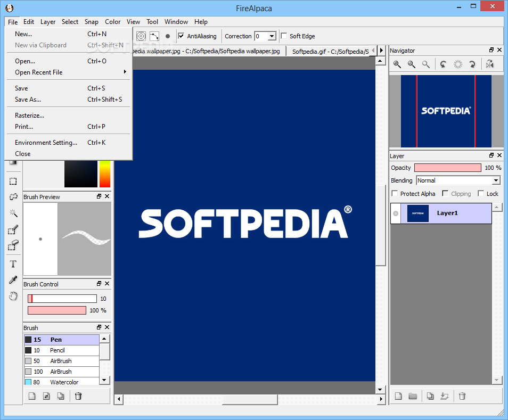
Task: Select the Magic Wand tool
Action: coord(13,213)
